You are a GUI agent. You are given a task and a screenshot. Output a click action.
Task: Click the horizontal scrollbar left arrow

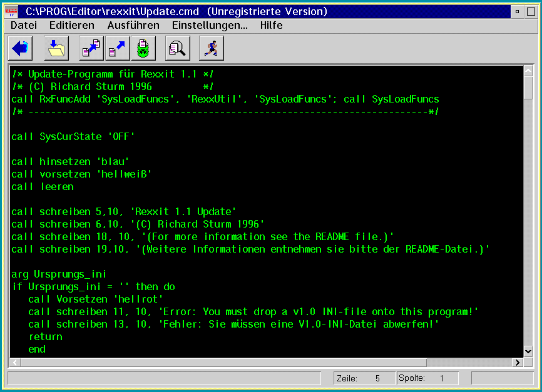[14, 363]
